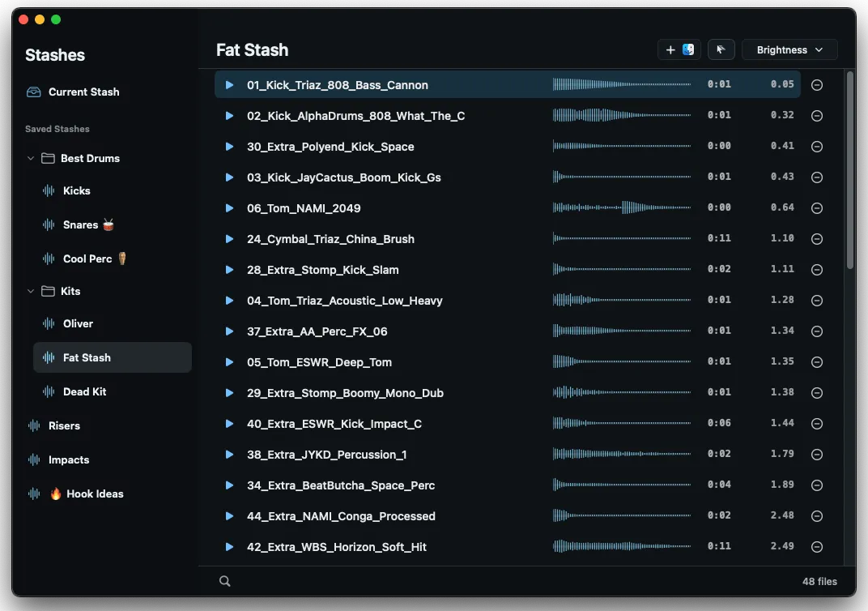Play 28_Extra_Stomp_Kick_Slam sample

point(229,270)
